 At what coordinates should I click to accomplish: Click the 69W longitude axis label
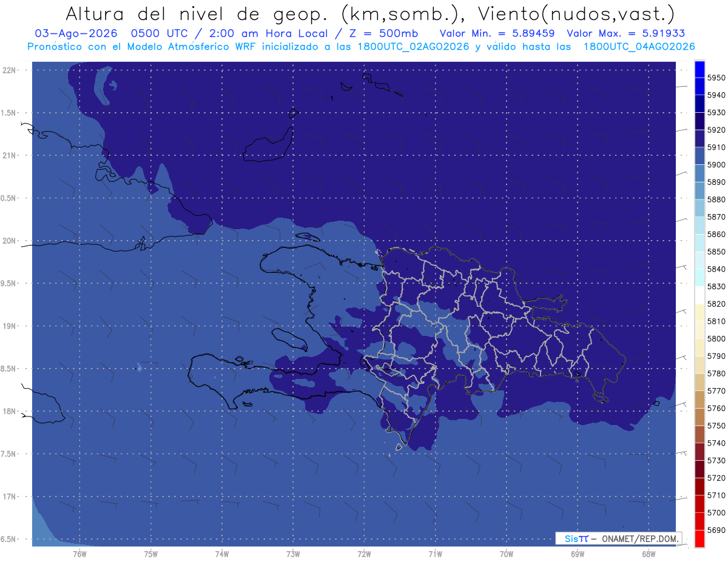pos(578,554)
